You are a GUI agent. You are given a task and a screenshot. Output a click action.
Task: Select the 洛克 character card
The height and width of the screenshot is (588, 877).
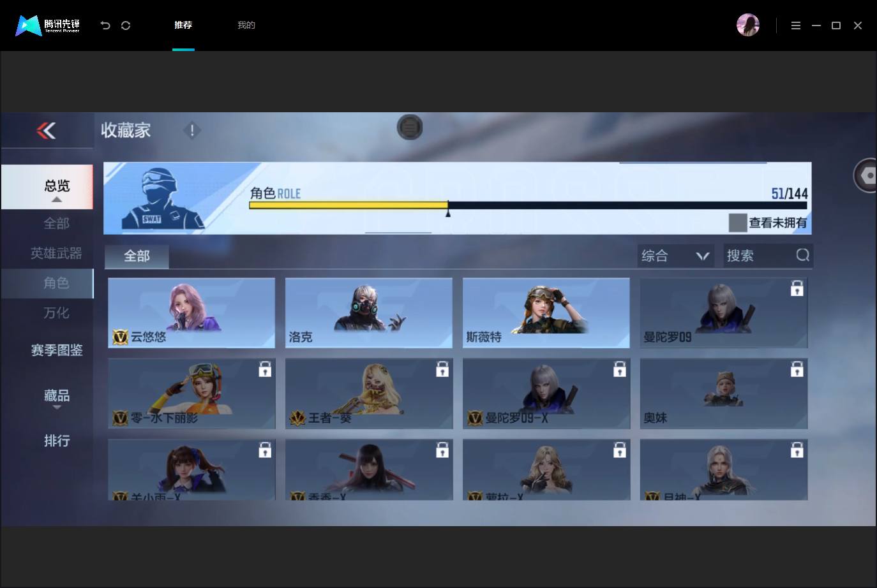click(369, 313)
